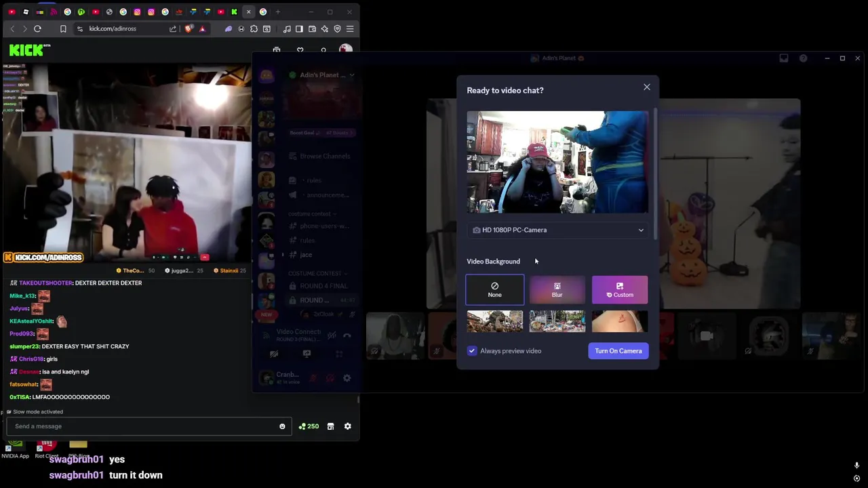Toggle Discord noise suppression icon

tap(332, 335)
